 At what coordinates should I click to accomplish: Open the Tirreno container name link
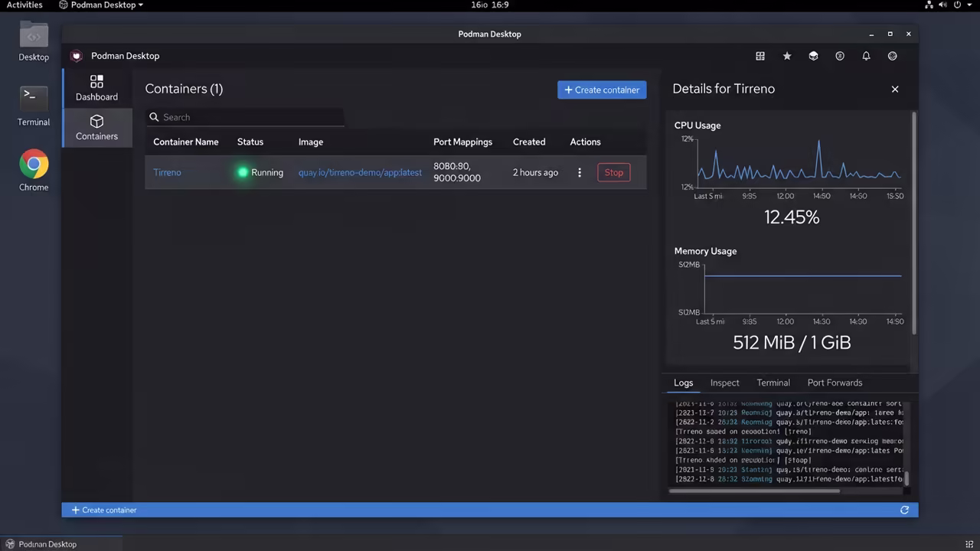click(167, 172)
